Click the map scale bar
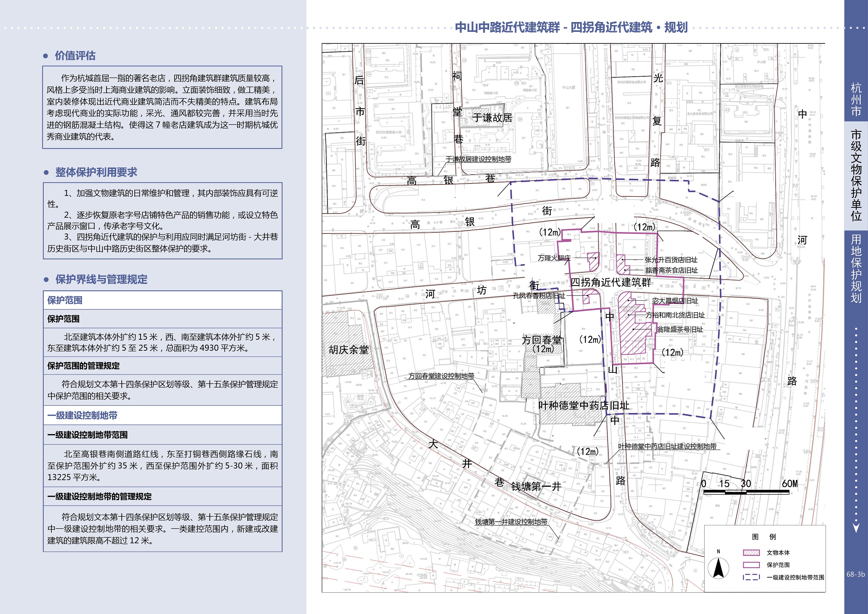Image resolution: width=868 pixels, height=614 pixels. click(x=746, y=492)
